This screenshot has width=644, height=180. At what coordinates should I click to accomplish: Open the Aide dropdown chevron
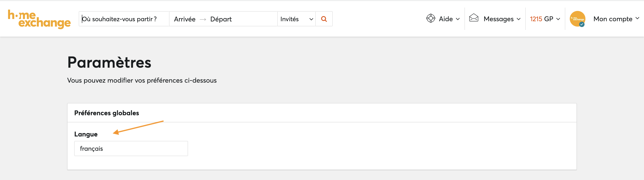[458, 19]
